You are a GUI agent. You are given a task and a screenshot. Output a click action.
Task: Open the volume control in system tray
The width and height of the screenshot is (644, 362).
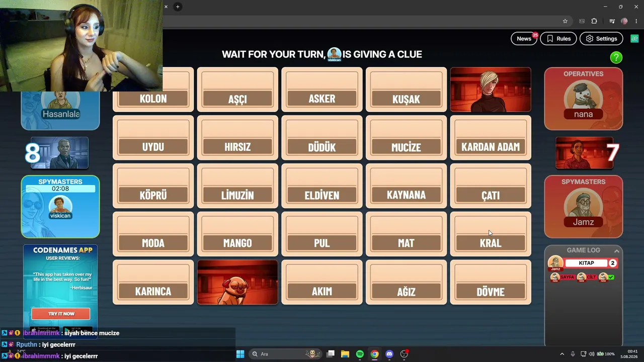point(591,354)
